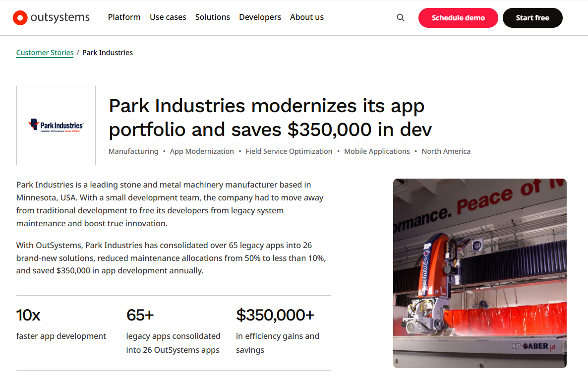Choose the Mobile Applications tag

tap(377, 151)
